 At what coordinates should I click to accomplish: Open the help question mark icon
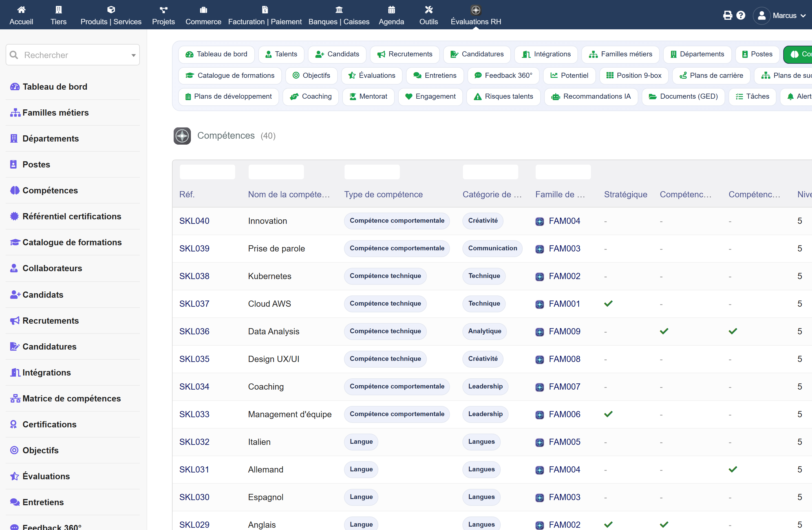(741, 15)
